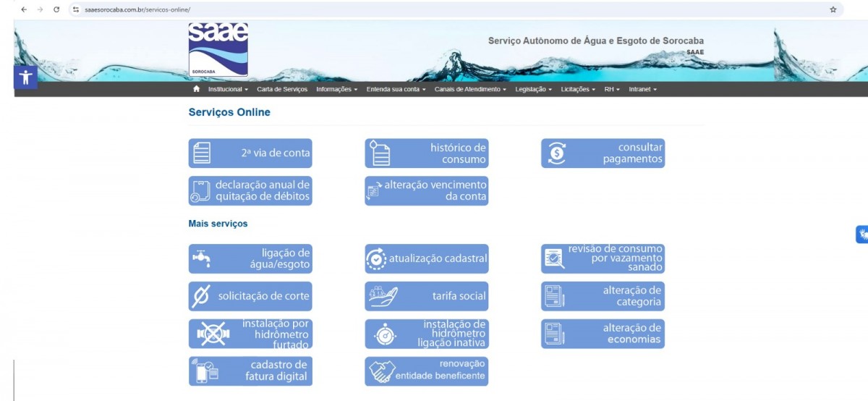
Task: Open the accessibility widget icon
Action: (x=25, y=77)
